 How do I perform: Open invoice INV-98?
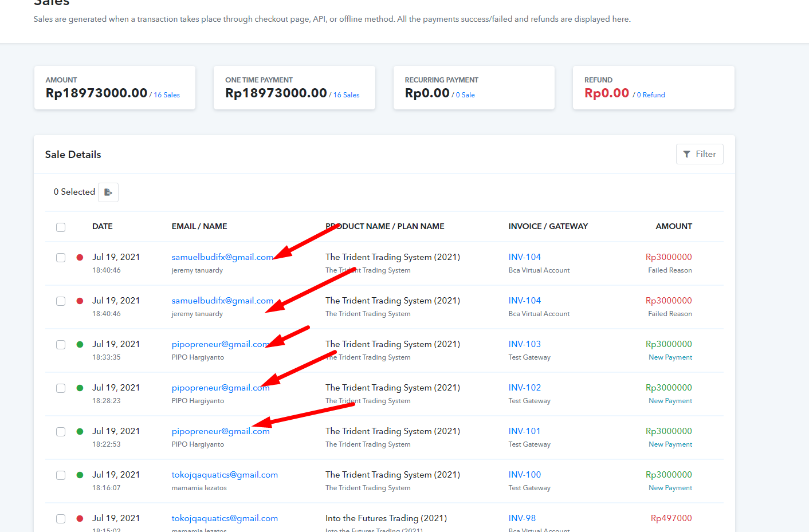[x=522, y=518]
